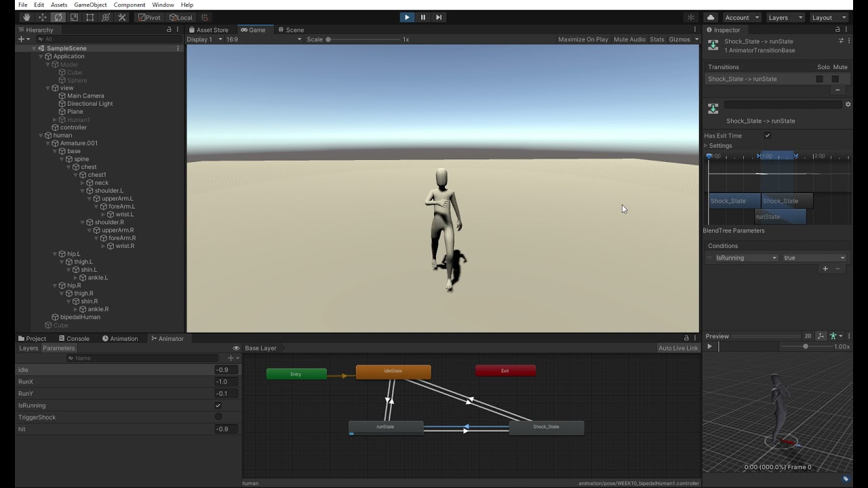Toggle Maximize On Play
The image size is (868, 488).
pyautogui.click(x=583, y=39)
